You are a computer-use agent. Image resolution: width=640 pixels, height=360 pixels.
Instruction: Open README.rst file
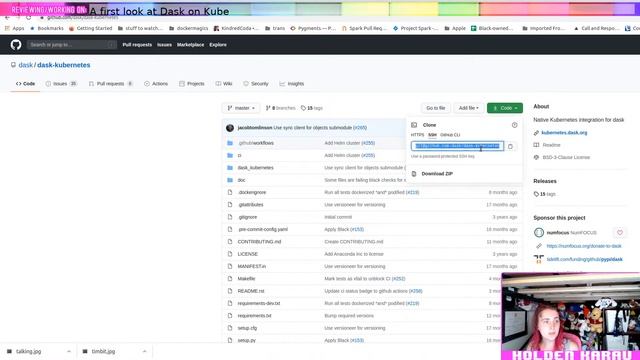(251, 291)
